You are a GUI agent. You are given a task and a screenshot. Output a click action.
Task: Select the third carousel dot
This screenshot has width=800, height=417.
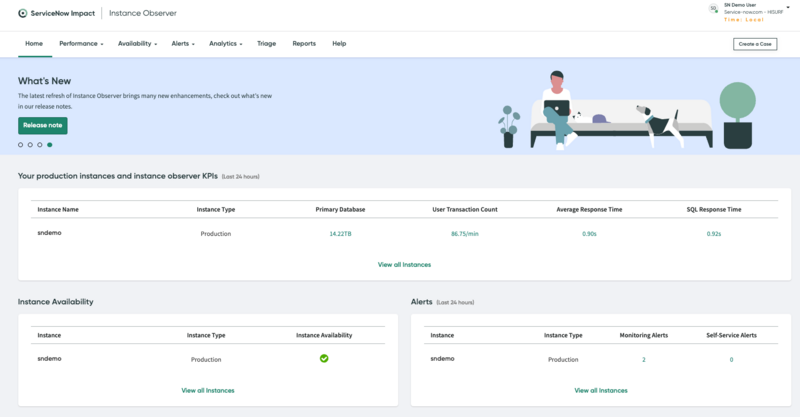pos(40,145)
